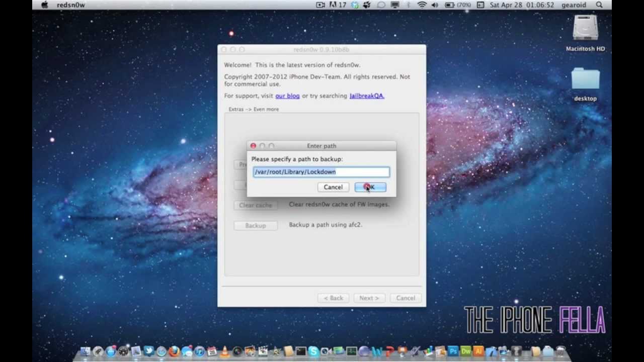Open Terminal from the dock
This screenshot has height=362, width=644.
pyautogui.click(x=301, y=351)
